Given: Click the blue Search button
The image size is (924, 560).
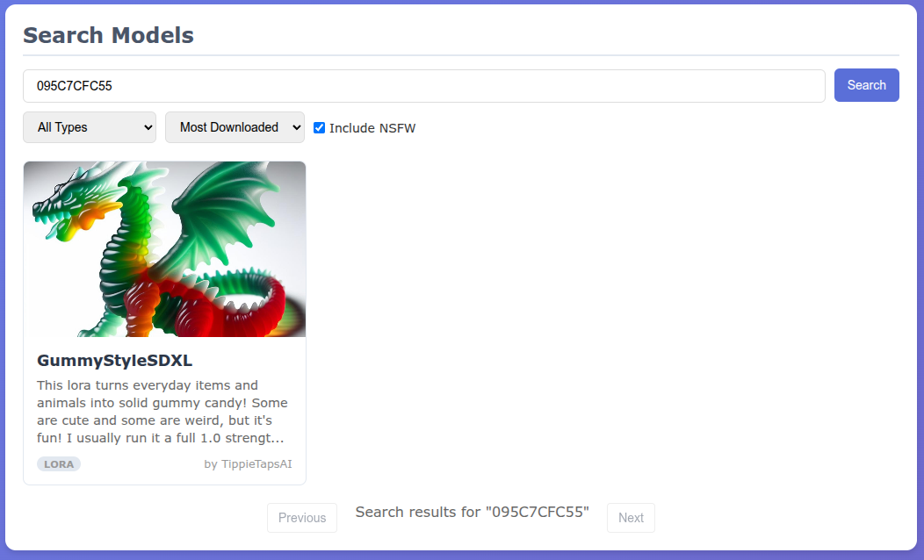Looking at the screenshot, I should tap(866, 85).
